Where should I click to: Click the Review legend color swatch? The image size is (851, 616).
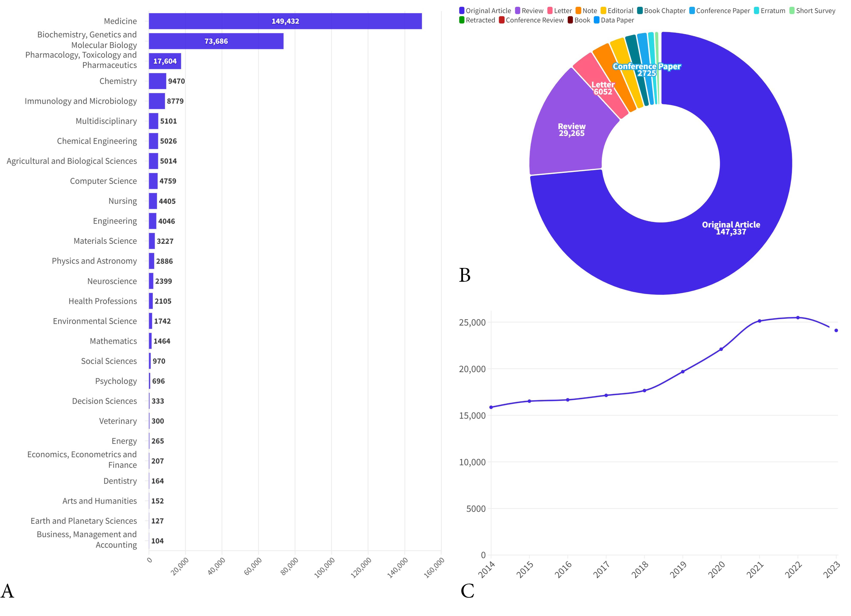(x=518, y=11)
